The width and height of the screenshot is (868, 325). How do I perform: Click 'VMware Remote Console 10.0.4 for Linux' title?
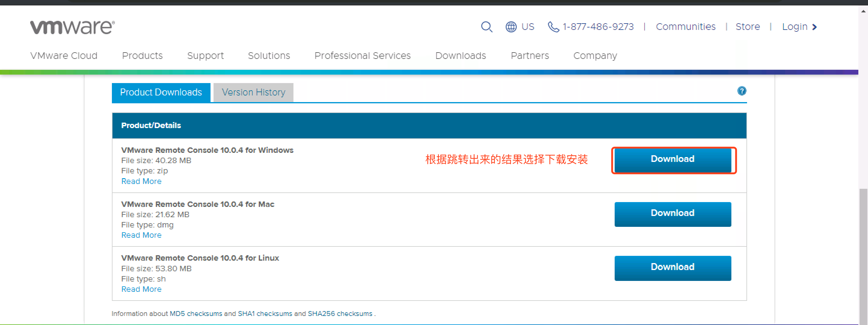tap(200, 258)
